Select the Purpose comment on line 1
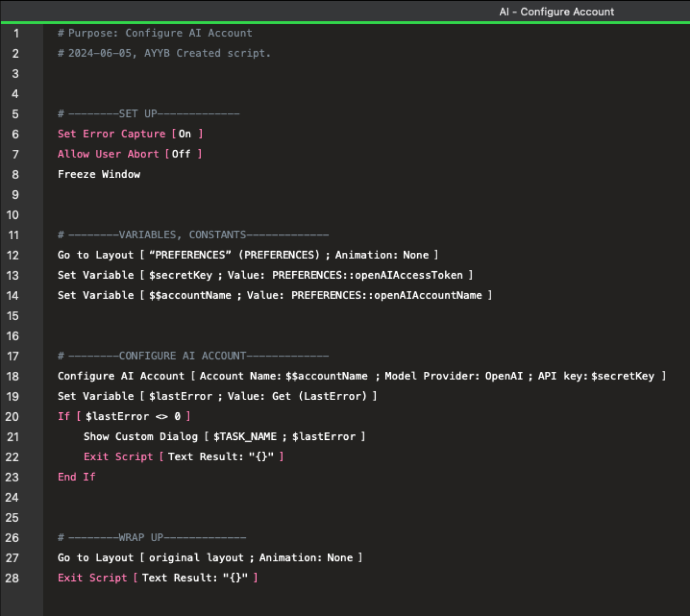The height and width of the screenshot is (616, 690). [x=155, y=33]
